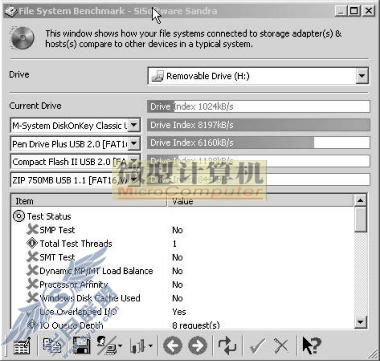The height and width of the screenshot is (361, 380).
Task: Click the context help cursor icon
Action: 311,346
